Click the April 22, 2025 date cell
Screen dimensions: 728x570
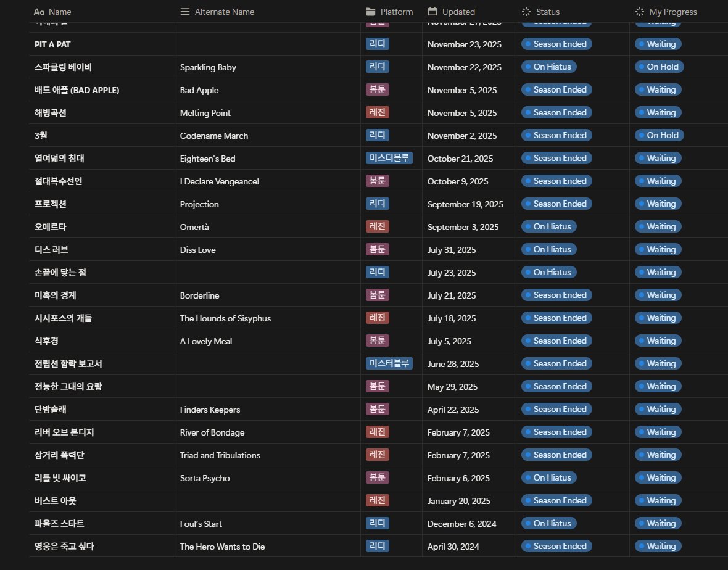point(453,410)
